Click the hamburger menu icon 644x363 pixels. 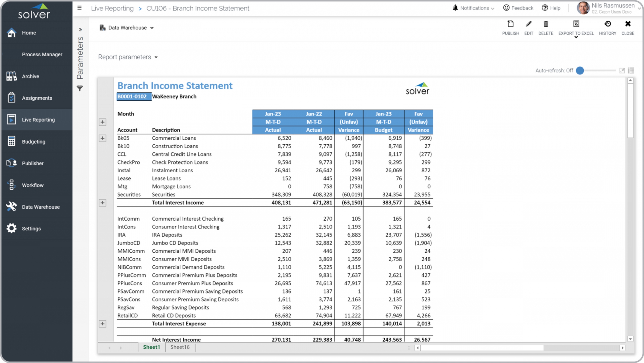pos(79,8)
